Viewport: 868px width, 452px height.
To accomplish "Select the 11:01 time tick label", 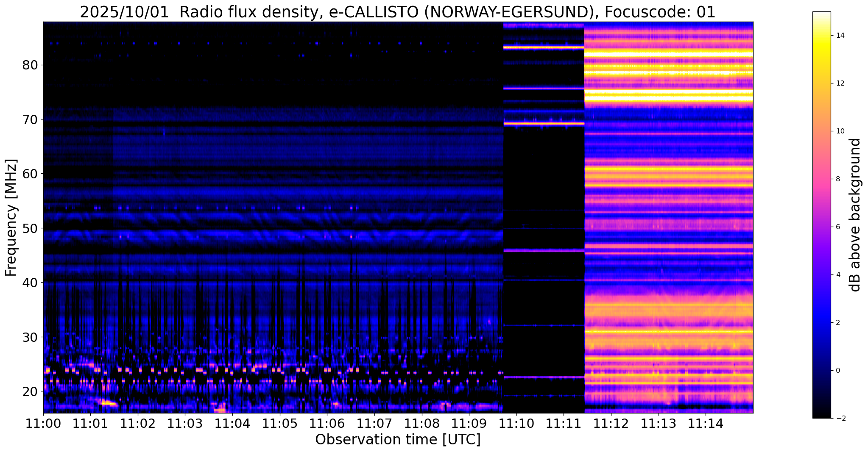I will (91, 424).
